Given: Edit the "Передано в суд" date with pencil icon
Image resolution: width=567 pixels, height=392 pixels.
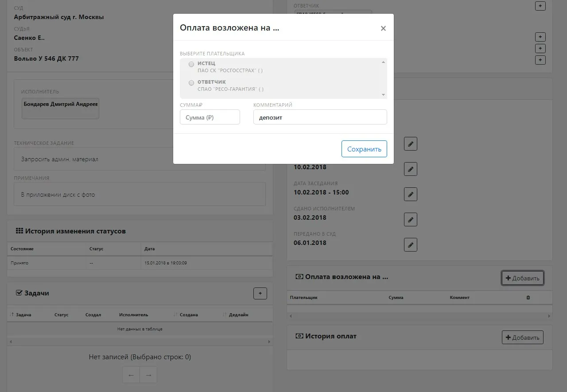Looking at the screenshot, I should tap(410, 245).
